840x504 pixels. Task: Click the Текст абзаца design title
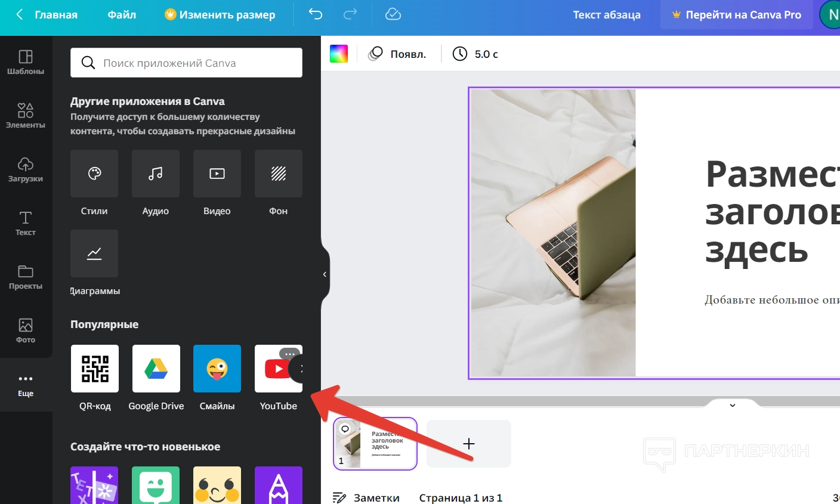pyautogui.click(x=607, y=15)
